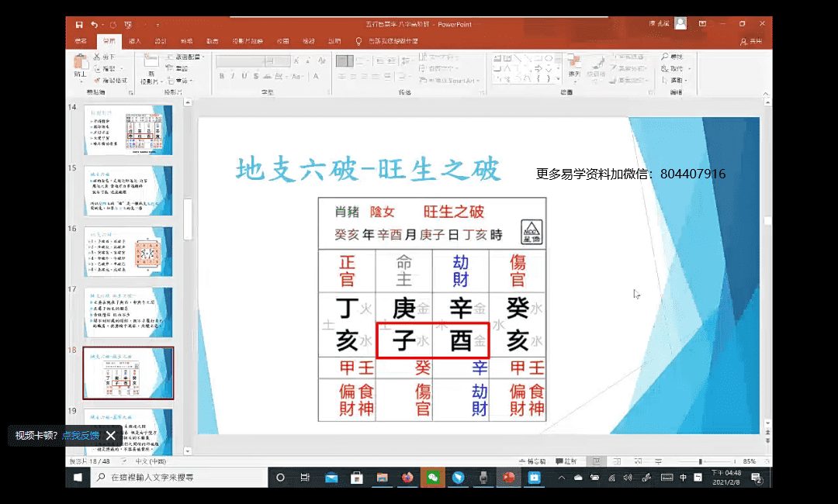This screenshot has height=504, width=838.
Task: Open the Select dropdown in editing group
Action: click(x=676, y=80)
